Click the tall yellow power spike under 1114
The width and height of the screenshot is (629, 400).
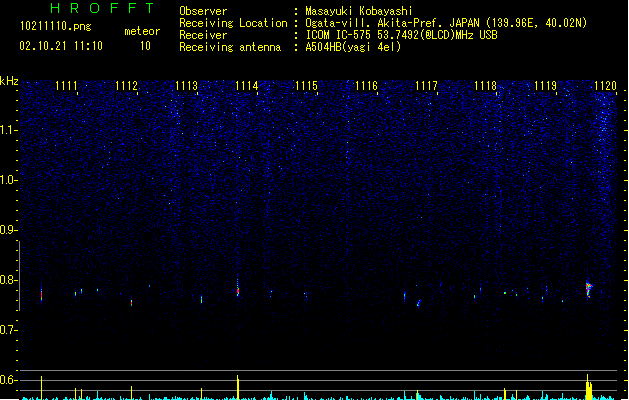(238, 387)
